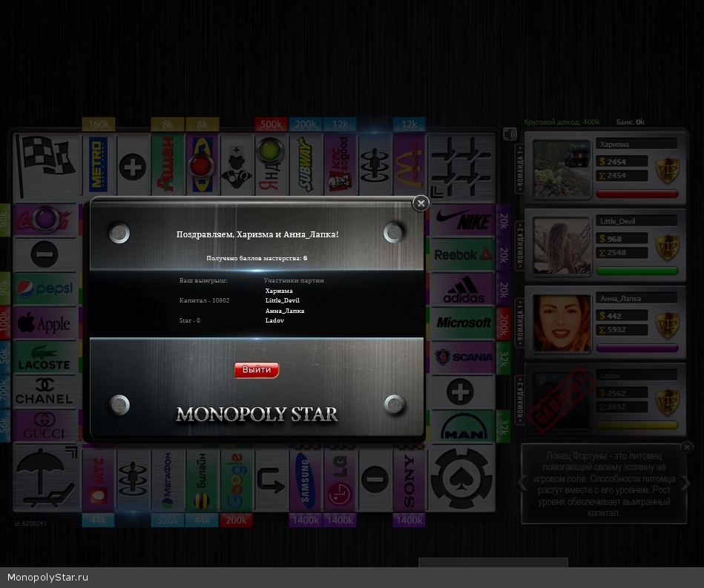Select the Microsoft property cell
The height and width of the screenshot is (588, 704).
pos(463,323)
